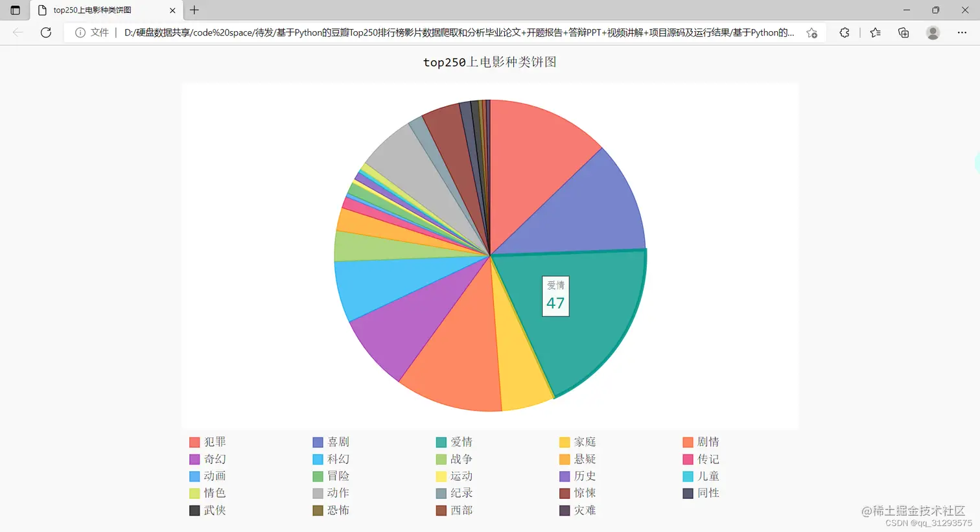Hide the 惊悚 series via legend
The width and height of the screenshot is (980, 532).
coord(577,493)
